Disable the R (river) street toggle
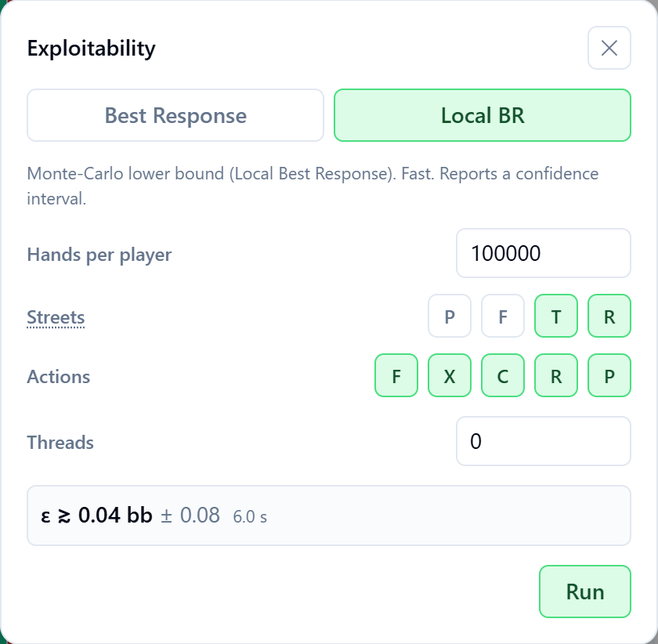This screenshot has width=658, height=644. pos(609,316)
